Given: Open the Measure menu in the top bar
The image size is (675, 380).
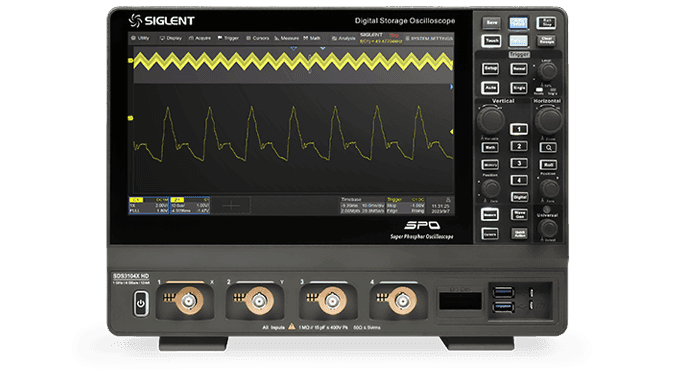Looking at the screenshot, I should pyautogui.click(x=286, y=38).
